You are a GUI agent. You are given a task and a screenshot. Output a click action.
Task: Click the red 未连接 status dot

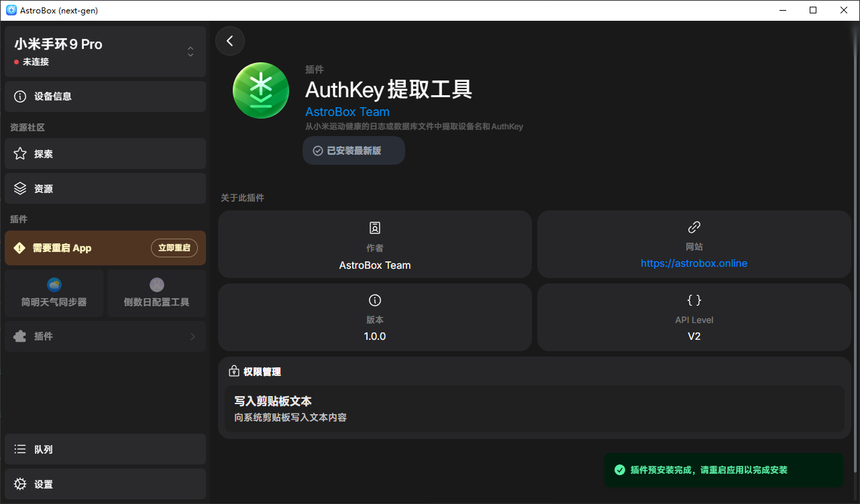pyautogui.click(x=17, y=62)
